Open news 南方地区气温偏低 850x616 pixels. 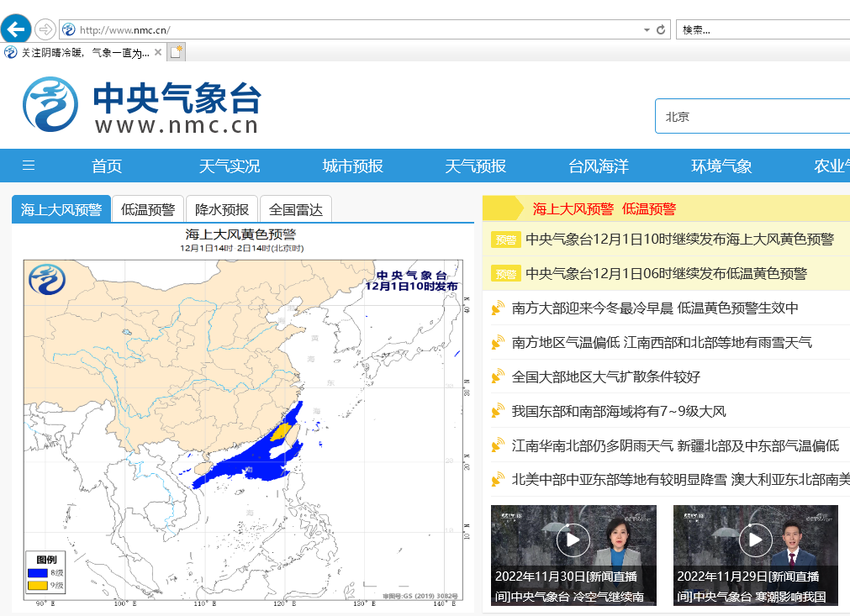pyautogui.click(x=662, y=342)
